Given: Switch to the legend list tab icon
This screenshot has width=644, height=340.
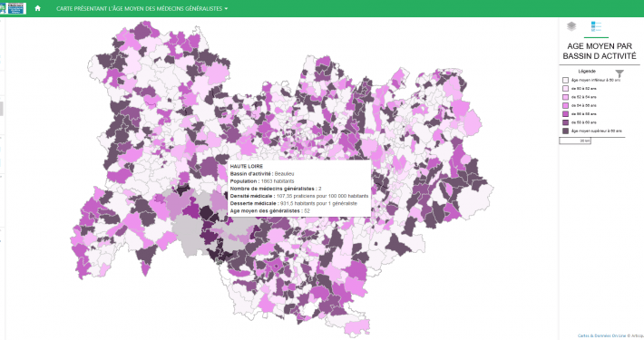Looking at the screenshot, I should pyautogui.click(x=596, y=26).
